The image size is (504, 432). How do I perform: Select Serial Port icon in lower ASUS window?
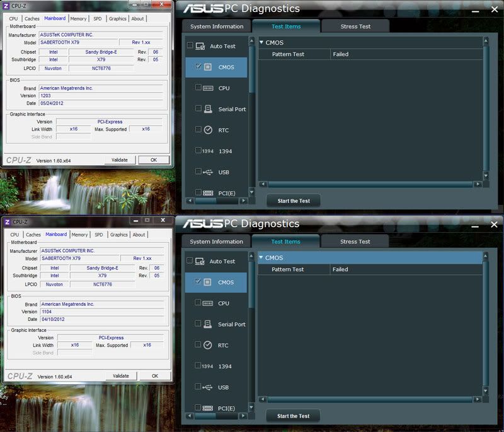[x=208, y=324]
